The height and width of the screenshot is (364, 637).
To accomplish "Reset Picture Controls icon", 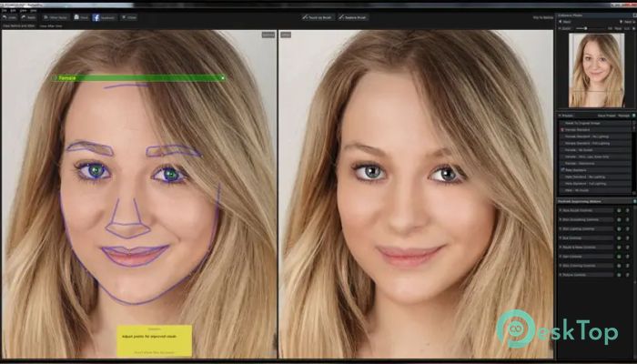I will [x=627, y=275].
